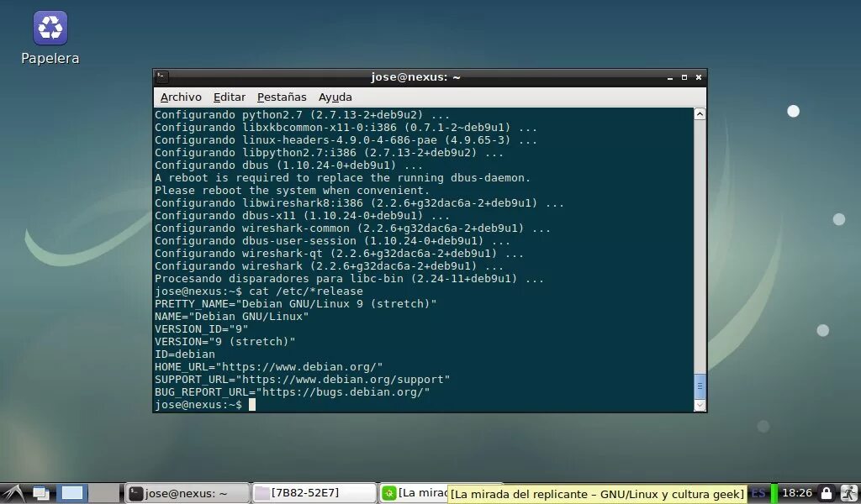Select the [7B82-52E7] taskbar button

pos(314,493)
